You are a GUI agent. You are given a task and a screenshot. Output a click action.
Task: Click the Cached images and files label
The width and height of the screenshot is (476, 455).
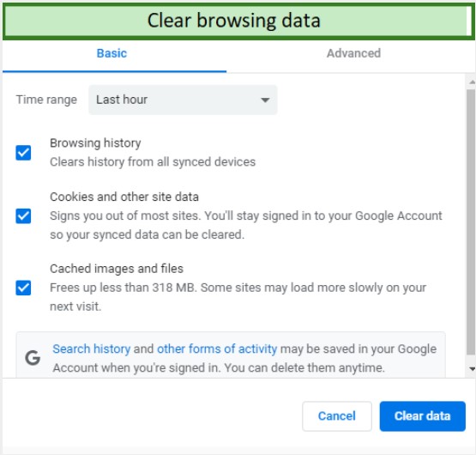click(x=117, y=269)
